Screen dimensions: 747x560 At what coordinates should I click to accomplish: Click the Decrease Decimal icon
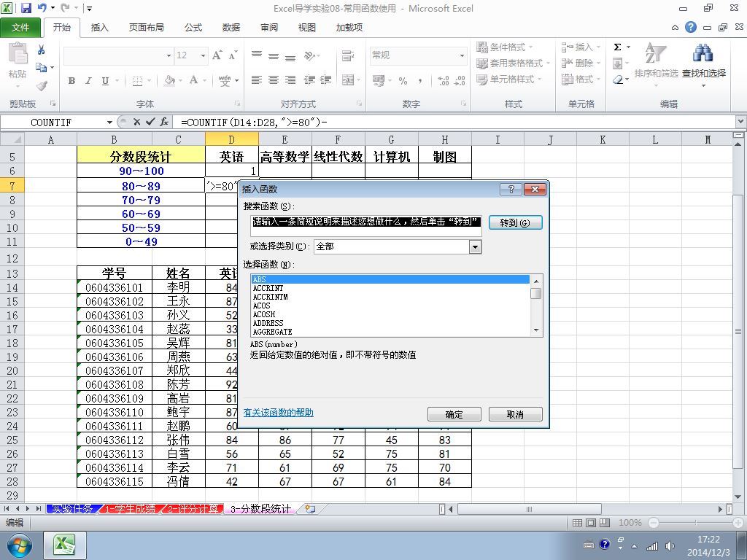pyautogui.click(x=460, y=80)
